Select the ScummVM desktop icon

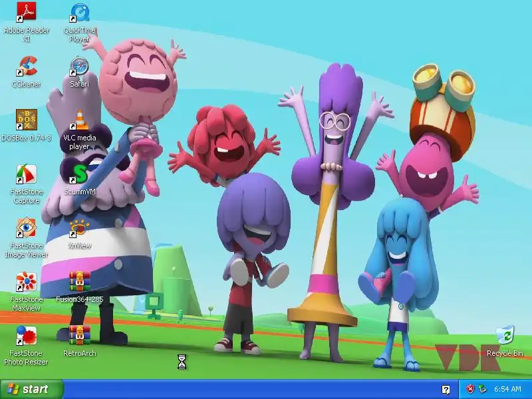(79, 174)
